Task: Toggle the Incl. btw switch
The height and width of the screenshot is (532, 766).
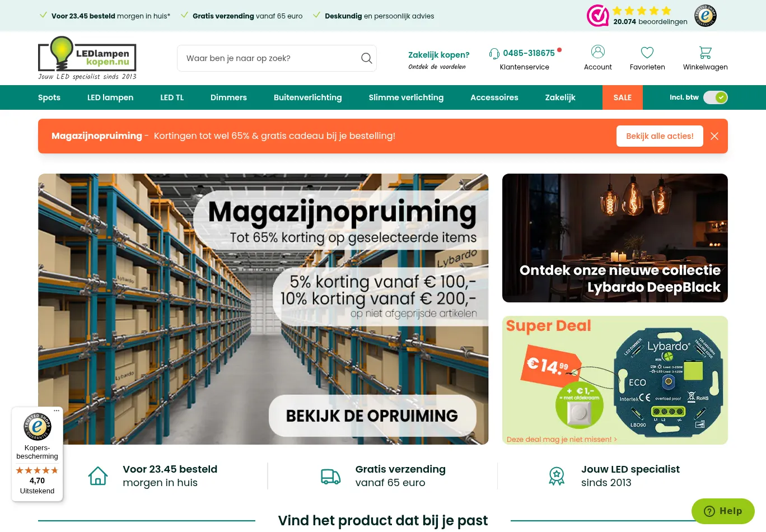Action: point(716,97)
